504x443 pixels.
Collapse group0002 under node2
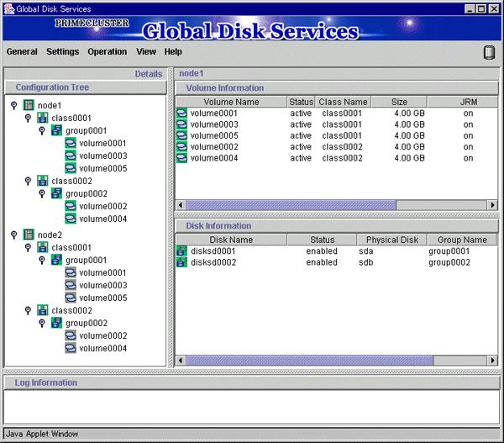pos(42,323)
